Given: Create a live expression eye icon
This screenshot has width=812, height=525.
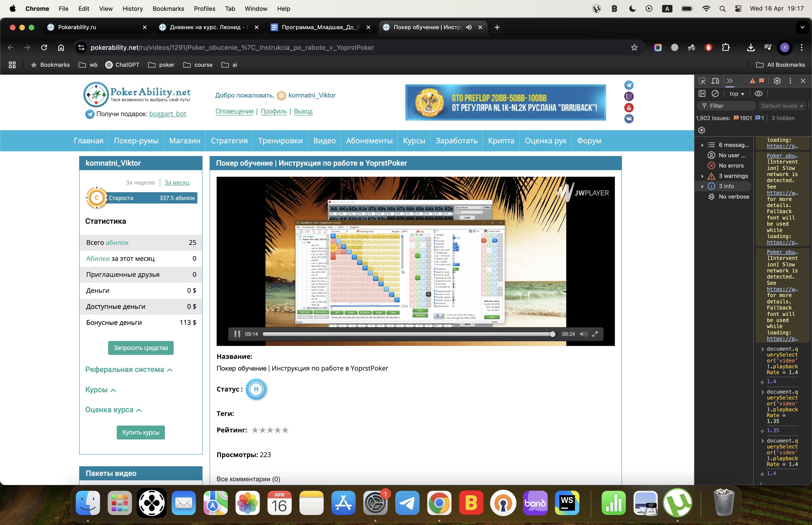Looking at the screenshot, I should click(758, 93).
